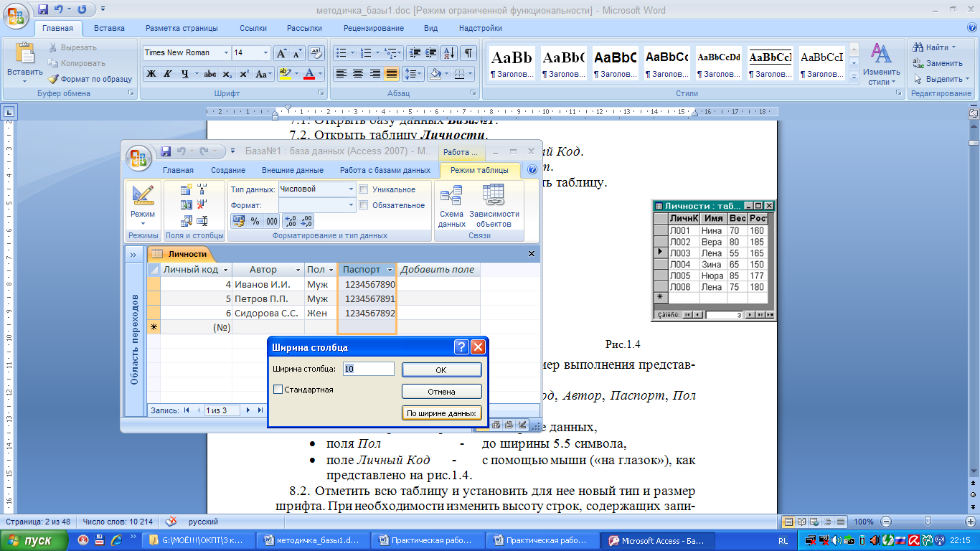
Task: Toggle Уникальное checkbox in Access ribbon
Action: point(364,189)
